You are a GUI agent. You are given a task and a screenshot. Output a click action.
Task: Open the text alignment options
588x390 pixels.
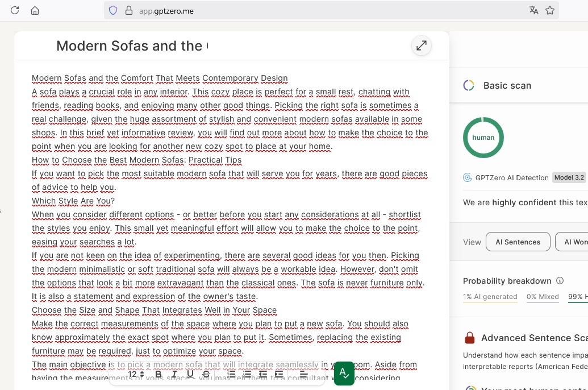tap(303, 374)
